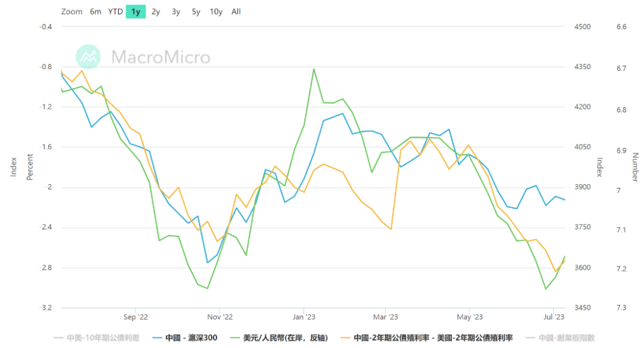Choose the 10y zoom range
Screen dimensions: 644x348
click(x=216, y=12)
